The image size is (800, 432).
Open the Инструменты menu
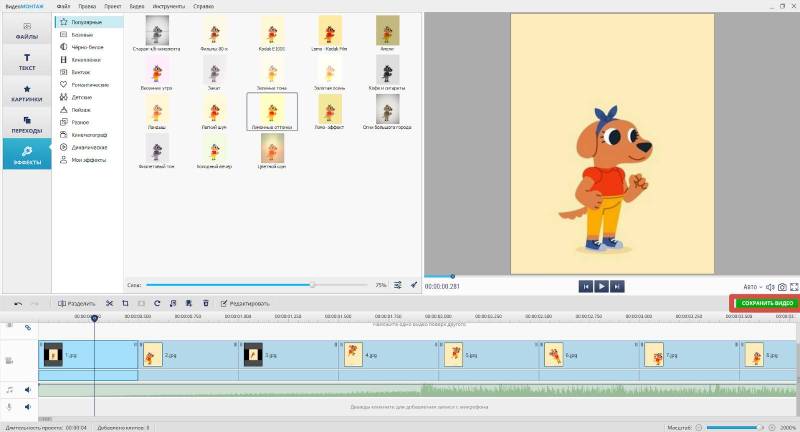(169, 6)
